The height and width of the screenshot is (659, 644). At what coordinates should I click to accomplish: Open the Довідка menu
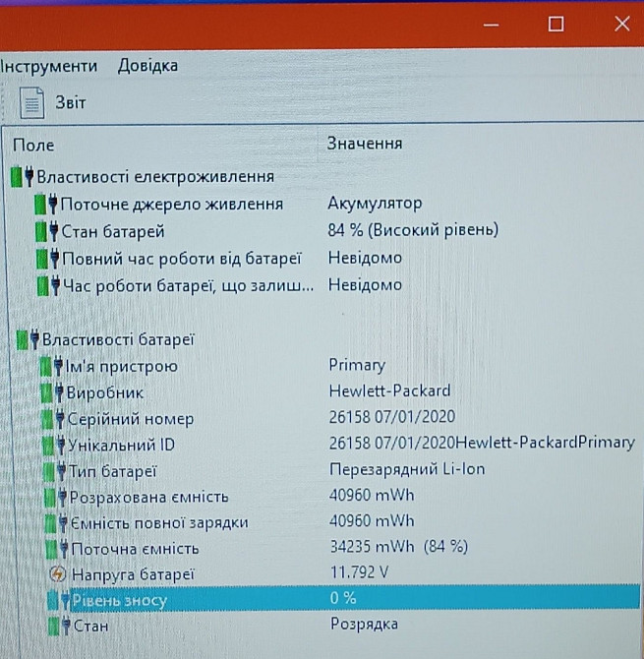[x=147, y=66]
